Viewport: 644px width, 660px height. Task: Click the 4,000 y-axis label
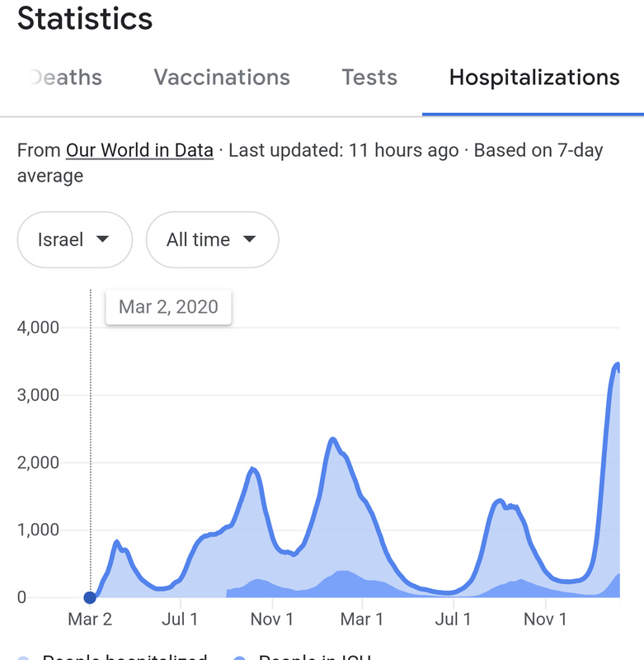[38, 328]
